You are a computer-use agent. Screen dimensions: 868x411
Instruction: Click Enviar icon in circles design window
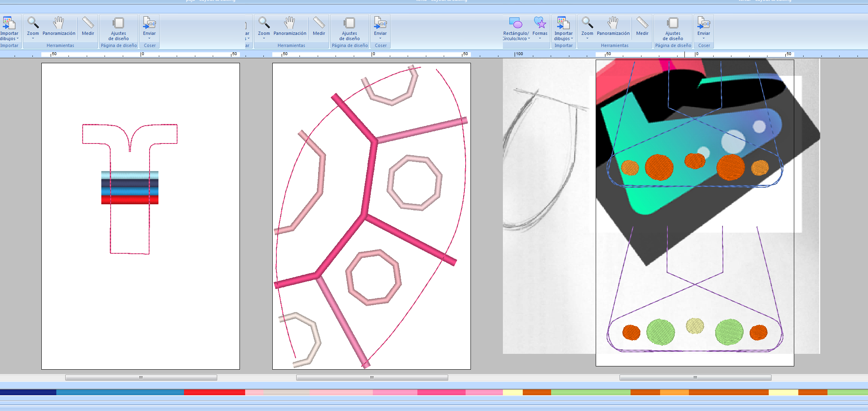[703, 23]
